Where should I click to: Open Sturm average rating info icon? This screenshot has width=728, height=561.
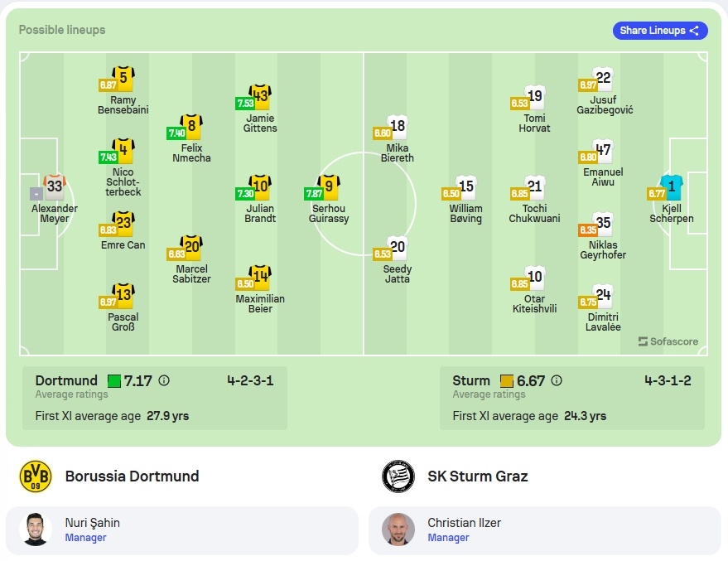(x=557, y=381)
